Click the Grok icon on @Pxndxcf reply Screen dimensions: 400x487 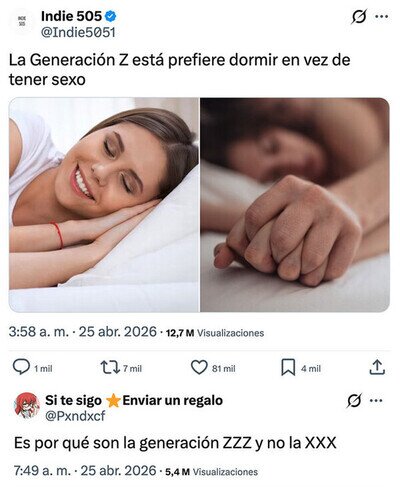pyautogui.click(x=354, y=400)
